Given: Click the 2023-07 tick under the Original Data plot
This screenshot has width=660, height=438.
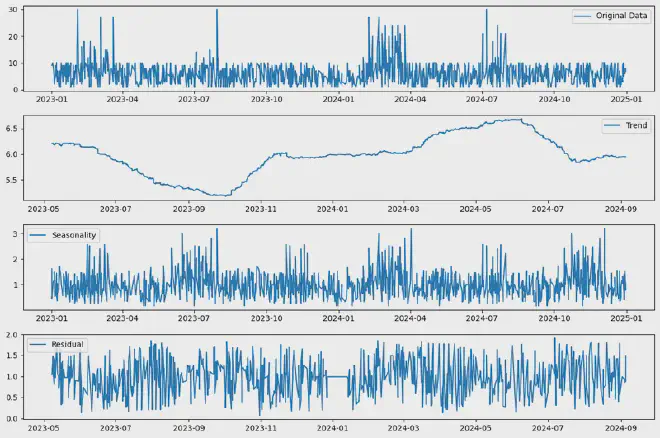Looking at the screenshot, I should (x=194, y=100).
